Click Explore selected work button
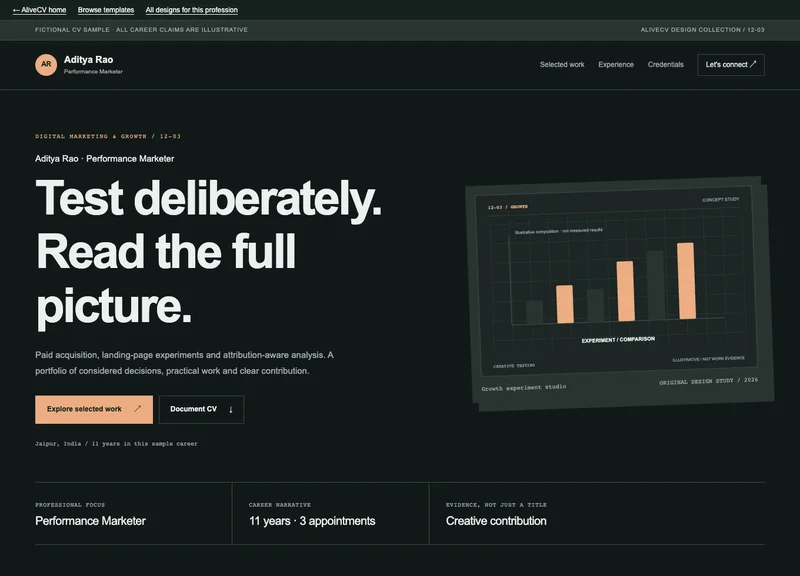The height and width of the screenshot is (576, 800). pos(94,409)
